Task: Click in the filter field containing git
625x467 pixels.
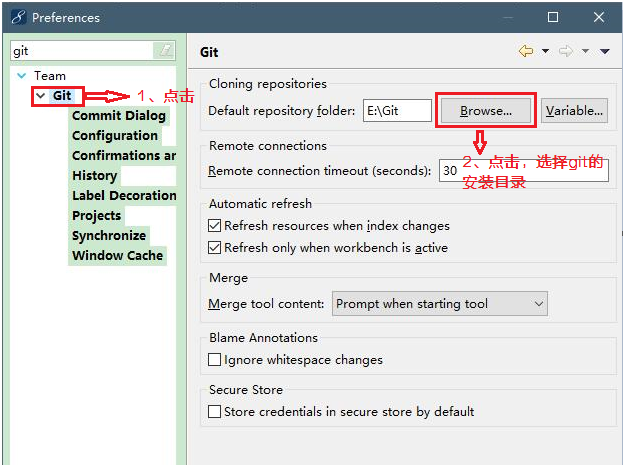Action: [82, 51]
